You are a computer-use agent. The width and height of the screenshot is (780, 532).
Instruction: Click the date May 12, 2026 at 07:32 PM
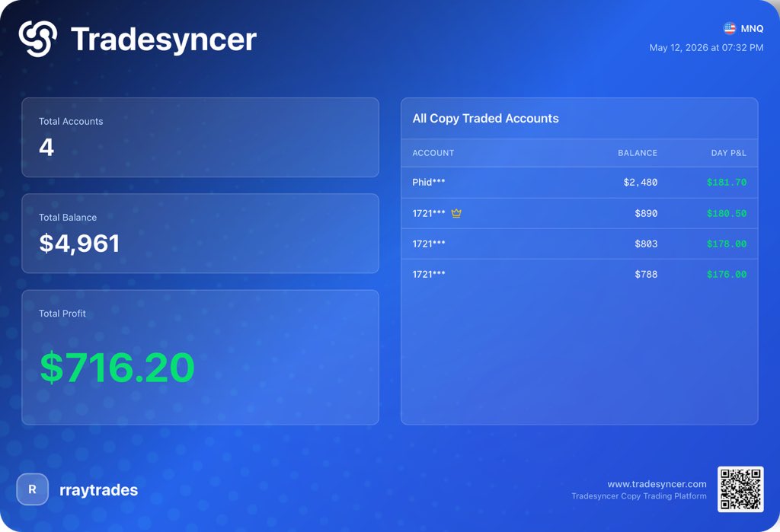[x=706, y=48]
